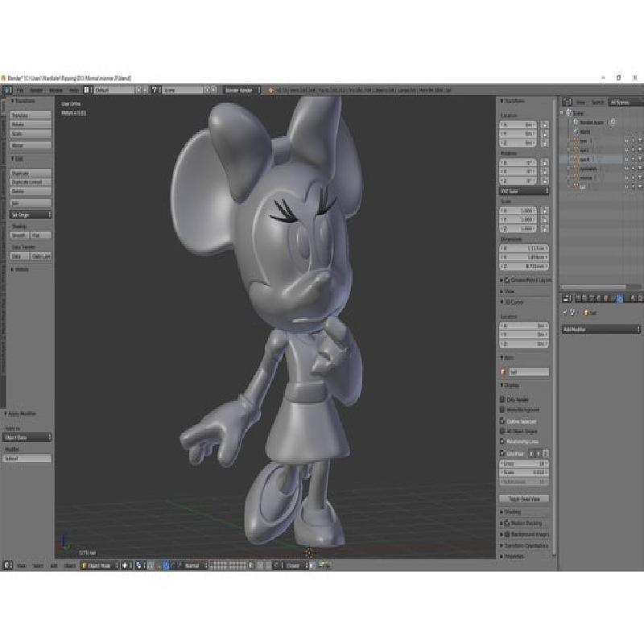Delete the current screen layout
Viewport: 644px width, 644px height.
[x=145, y=90]
